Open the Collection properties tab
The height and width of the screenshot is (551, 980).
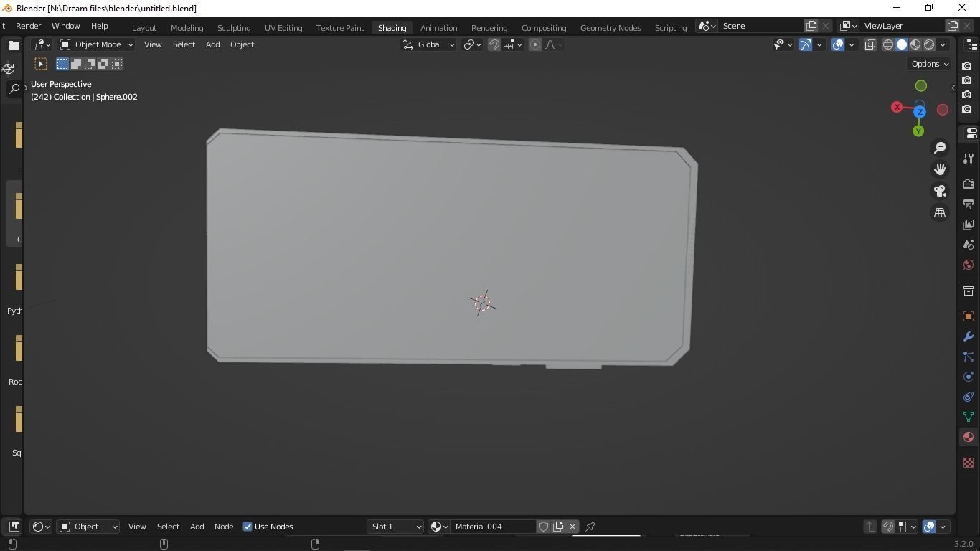click(x=969, y=291)
